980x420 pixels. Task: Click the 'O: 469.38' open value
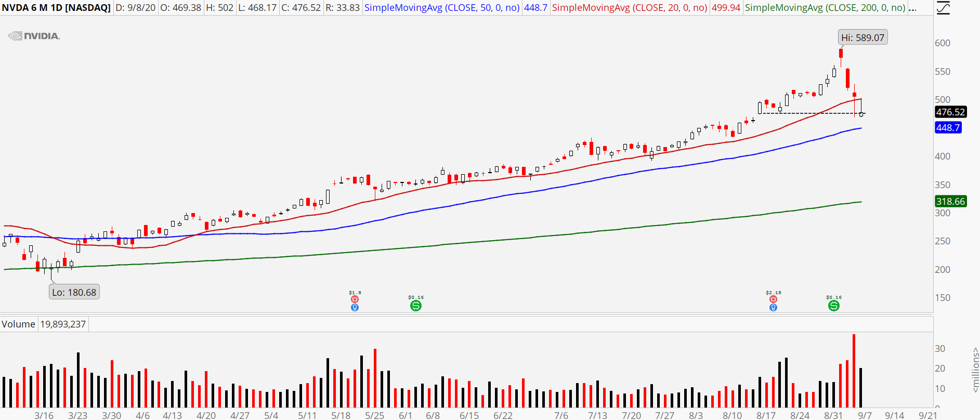coord(180,8)
